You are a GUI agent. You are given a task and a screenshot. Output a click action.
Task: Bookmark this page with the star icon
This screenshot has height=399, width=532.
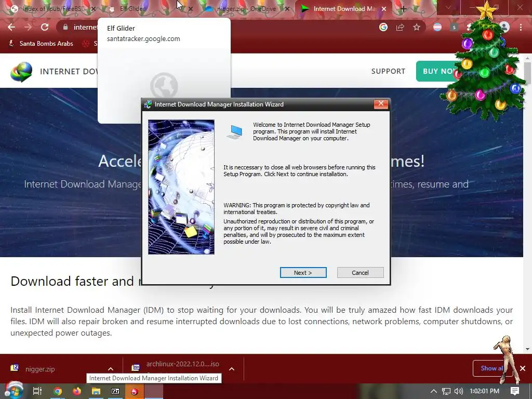[417, 27]
